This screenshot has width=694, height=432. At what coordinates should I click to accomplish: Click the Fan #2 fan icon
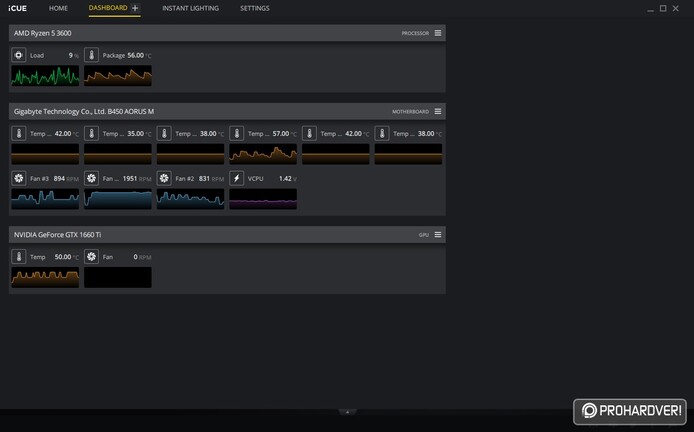pyautogui.click(x=164, y=178)
